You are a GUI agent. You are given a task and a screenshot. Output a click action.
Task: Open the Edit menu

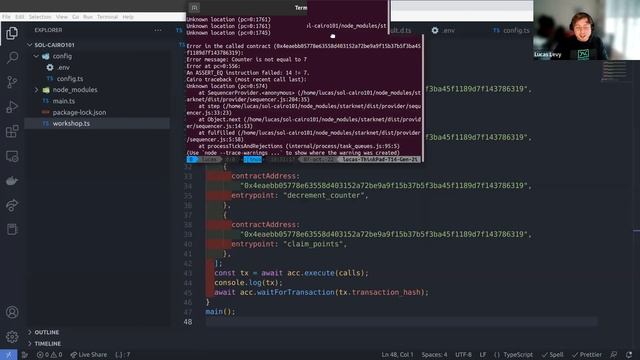(x=20, y=17)
